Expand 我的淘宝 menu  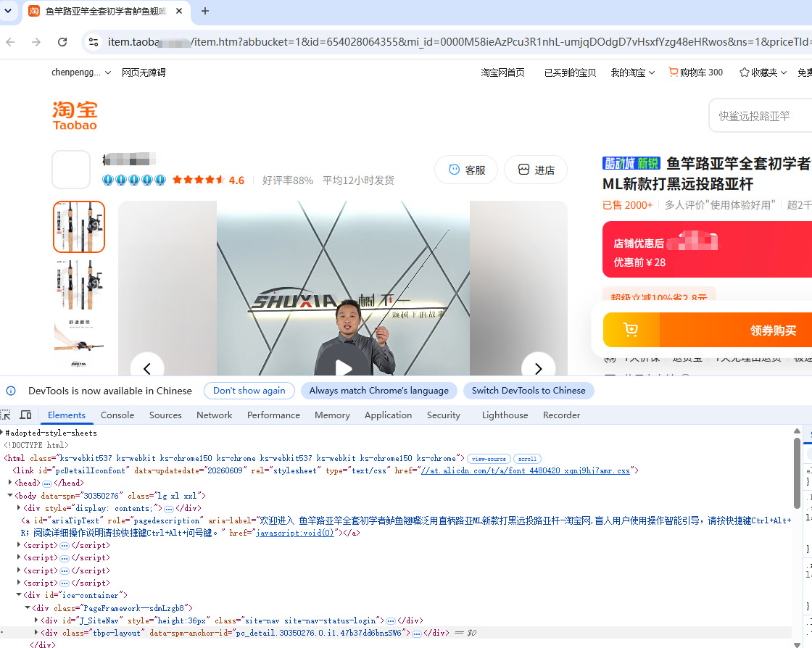[632, 72]
